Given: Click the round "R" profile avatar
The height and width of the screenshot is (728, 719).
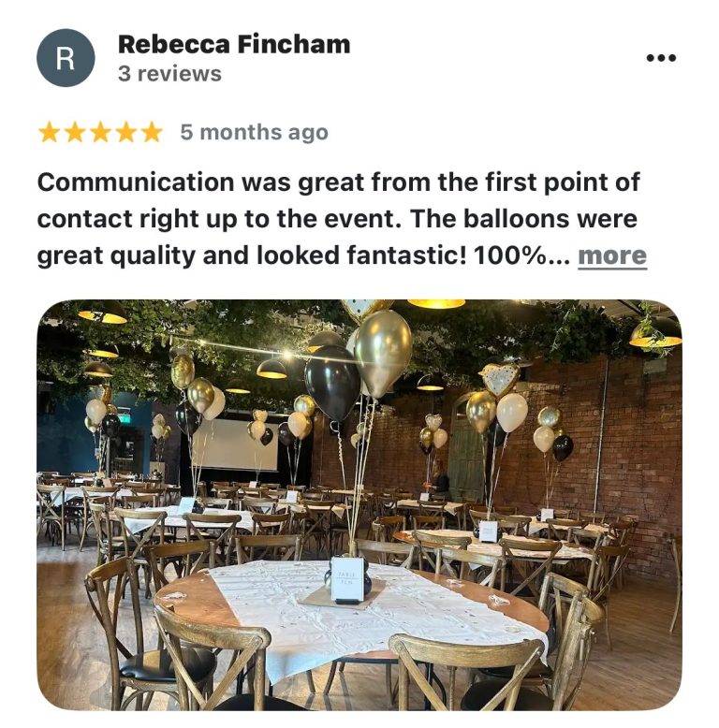Looking at the screenshot, I should click(x=66, y=58).
